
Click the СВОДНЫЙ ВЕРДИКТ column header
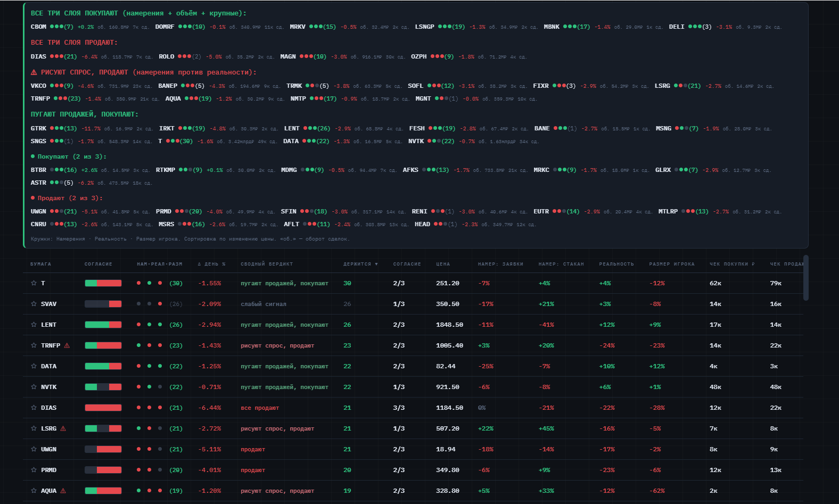(267, 264)
